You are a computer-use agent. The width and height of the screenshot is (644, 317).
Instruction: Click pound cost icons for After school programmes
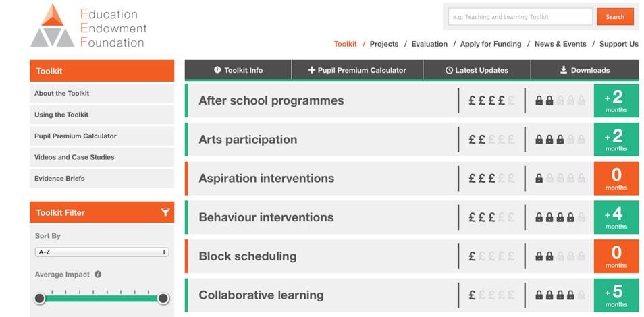(x=491, y=100)
